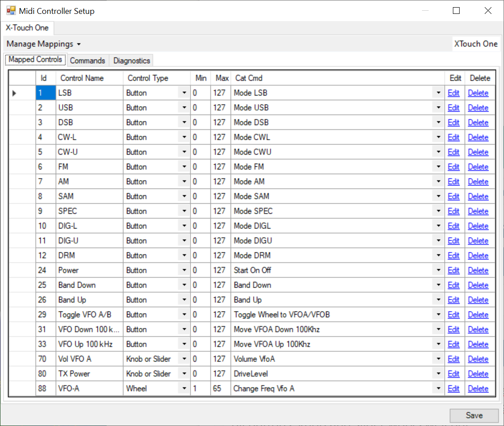Image resolution: width=504 pixels, height=426 pixels.
Task: Click Id cell 70
Action: [46, 359]
